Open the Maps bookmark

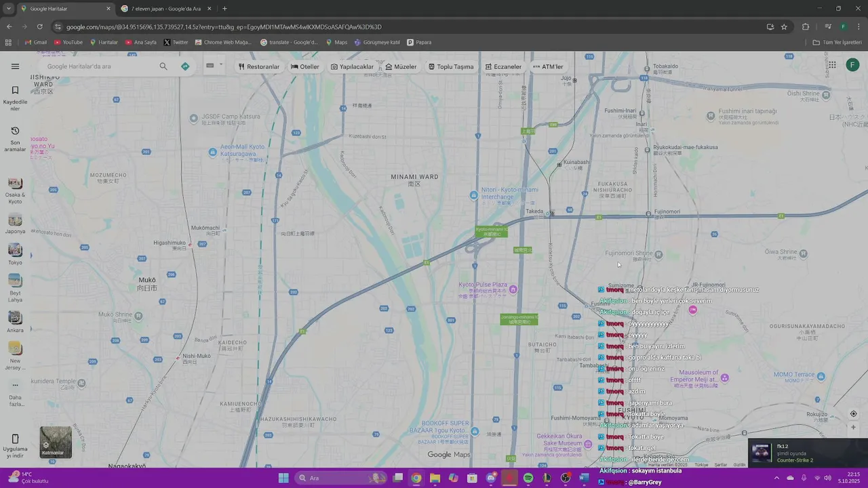click(336, 42)
